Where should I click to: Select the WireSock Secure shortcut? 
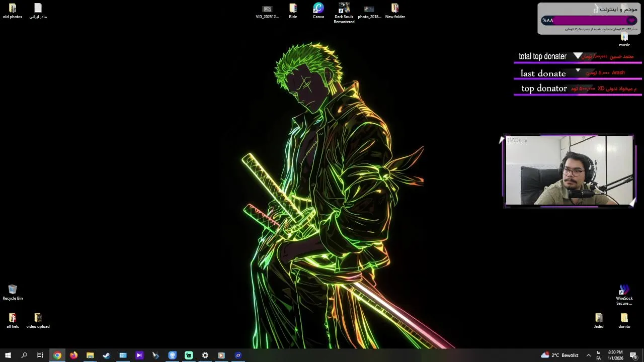[624, 295]
